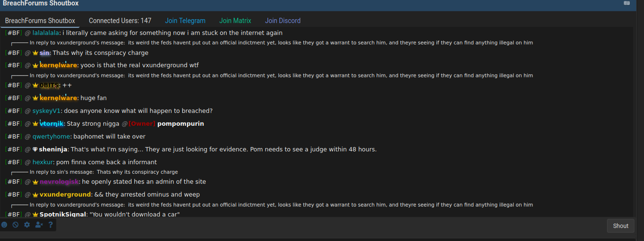The width and height of the screenshot is (644, 241).
Task: Open lalalalala's user profile
Action: coord(46,33)
